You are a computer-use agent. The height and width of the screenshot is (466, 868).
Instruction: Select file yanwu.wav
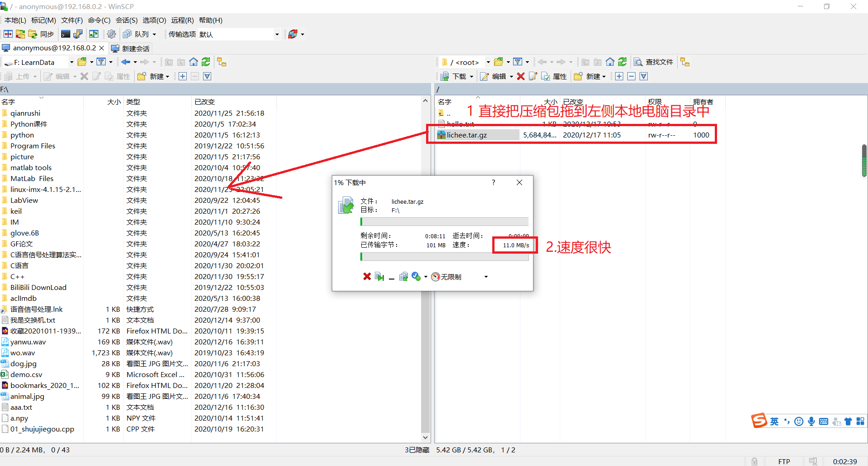[28, 342]
